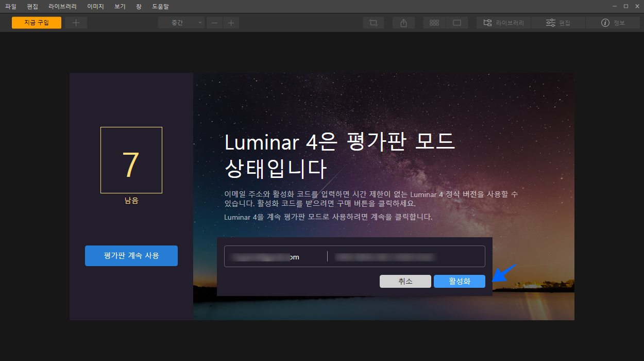Maximize the Luminar window
This screenshot has height=361, width=644.
(x=626, y=6)
